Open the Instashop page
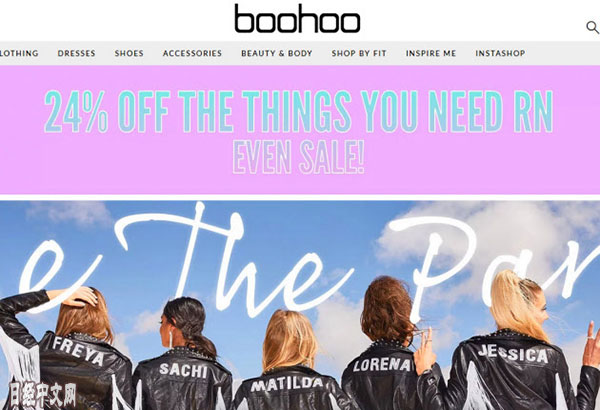The image size is (600, 410). point(500,53)
